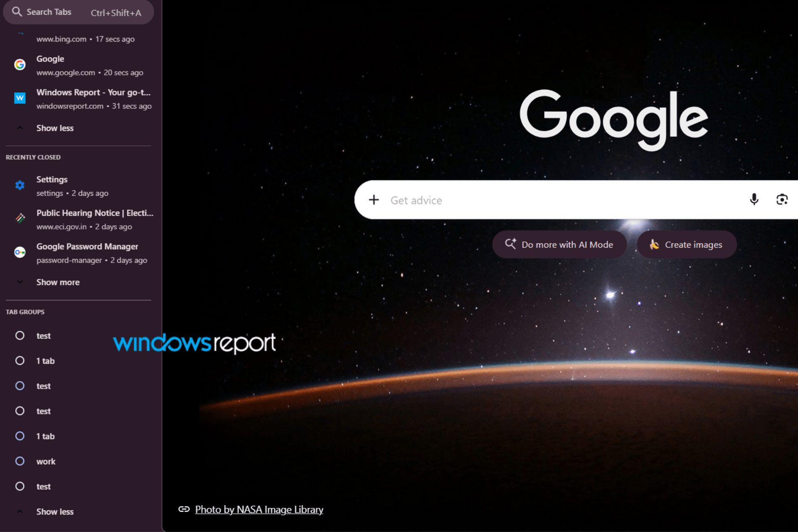
Task: Collapse open tabs with upper Show less
Action: click(x=54, y=128)
